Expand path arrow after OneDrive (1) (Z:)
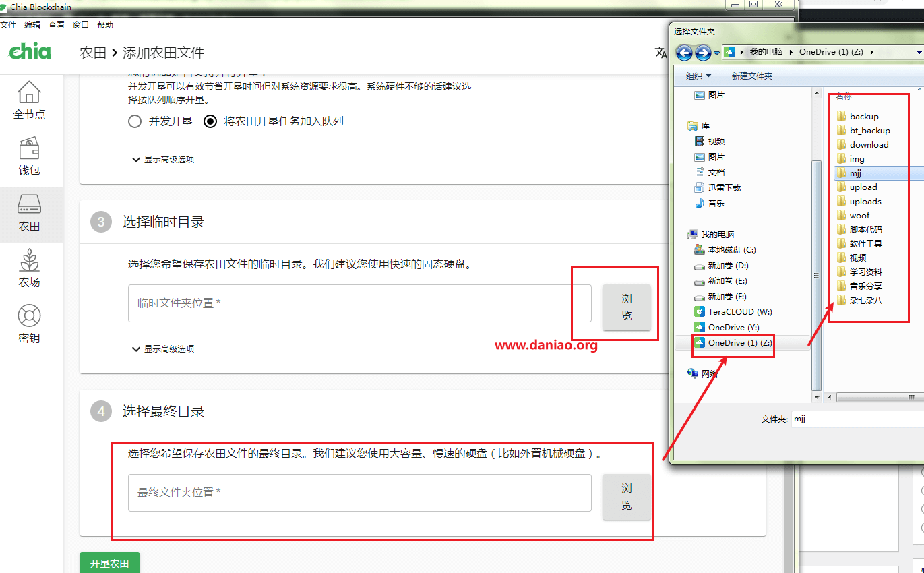 pos(872,52)
